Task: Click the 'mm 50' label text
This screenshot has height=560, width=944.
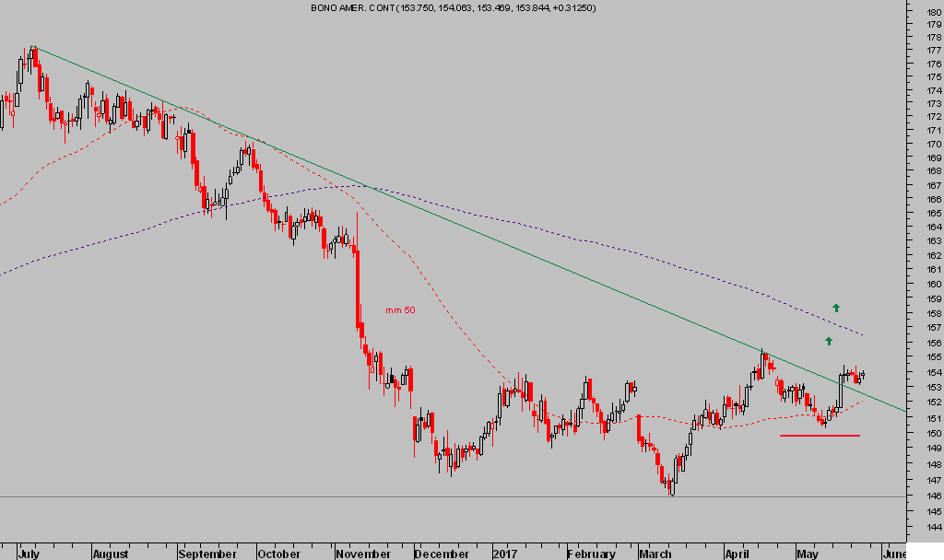Action: click(x=400, y=310)
